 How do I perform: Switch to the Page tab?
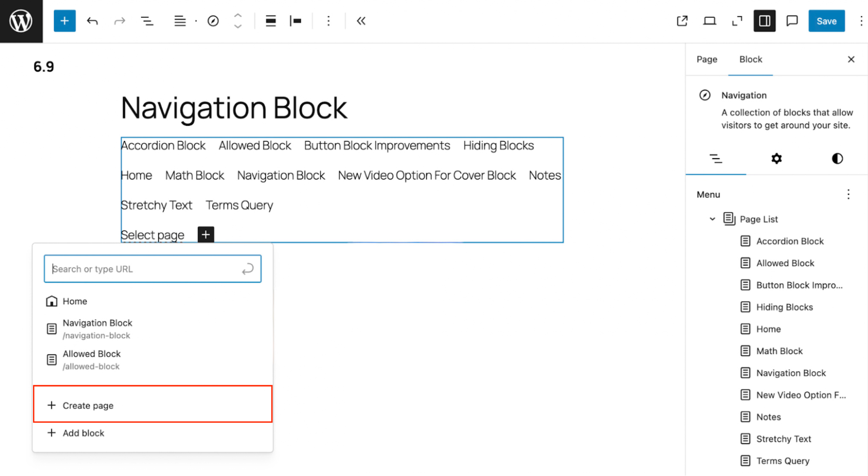click(706, 59)
